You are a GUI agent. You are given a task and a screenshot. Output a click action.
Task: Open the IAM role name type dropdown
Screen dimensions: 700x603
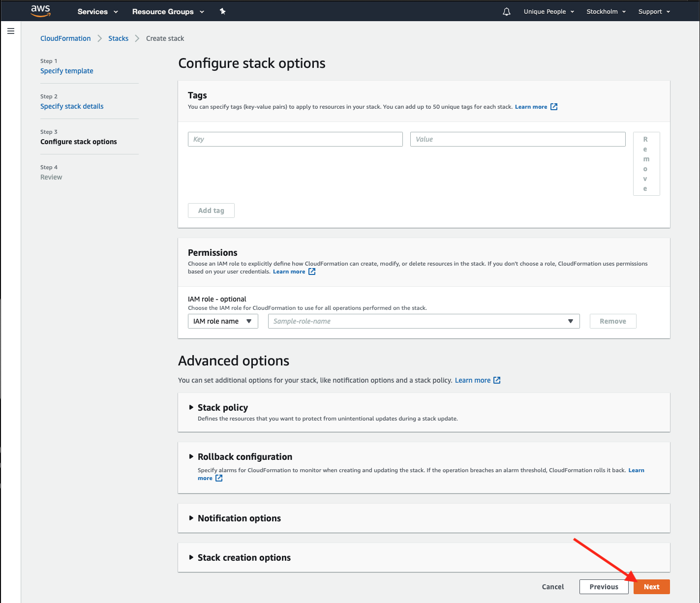click(223, 321)
